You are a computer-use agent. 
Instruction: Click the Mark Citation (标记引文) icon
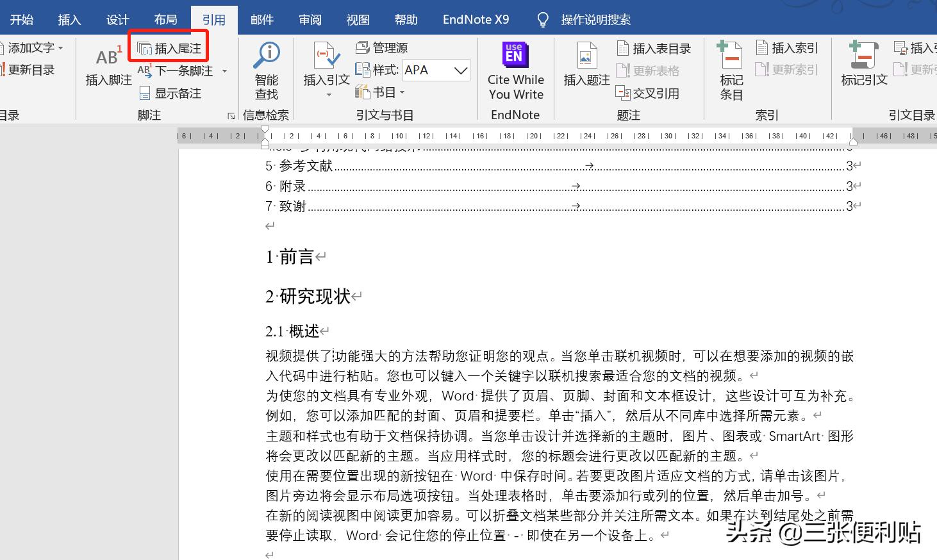[863, 69]
